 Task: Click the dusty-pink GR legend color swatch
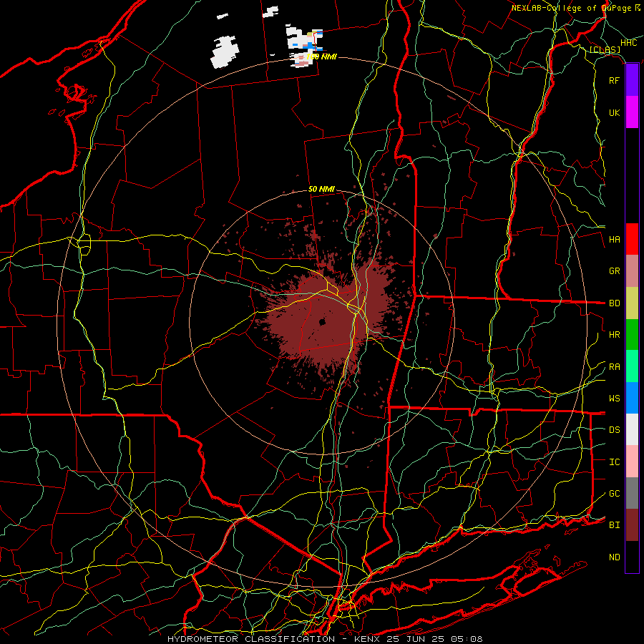632,271
